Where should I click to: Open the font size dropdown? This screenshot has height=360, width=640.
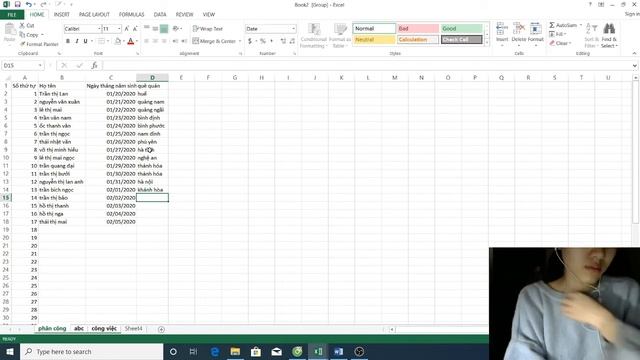pos(119,29)
